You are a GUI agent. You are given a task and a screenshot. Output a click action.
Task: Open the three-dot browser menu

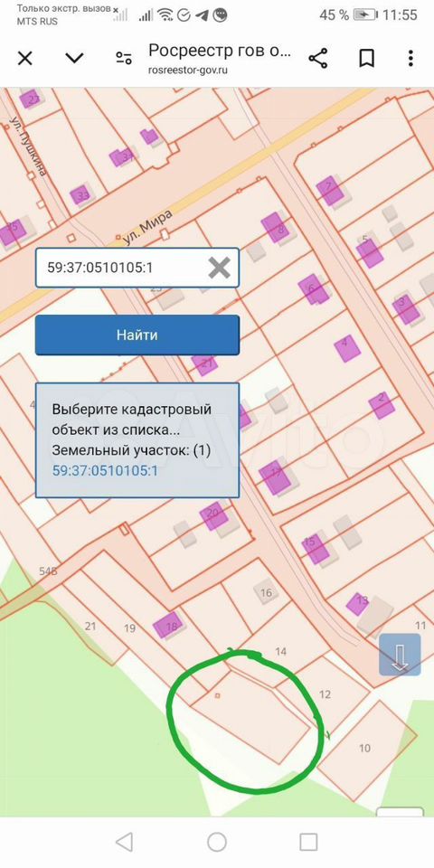(x=410, y=58)
